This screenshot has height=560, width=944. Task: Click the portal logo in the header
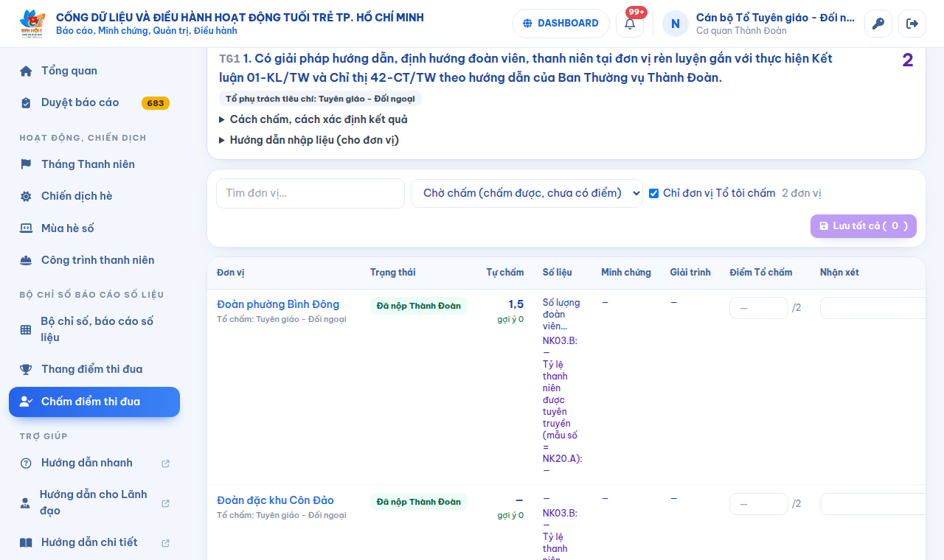point(32,24)
